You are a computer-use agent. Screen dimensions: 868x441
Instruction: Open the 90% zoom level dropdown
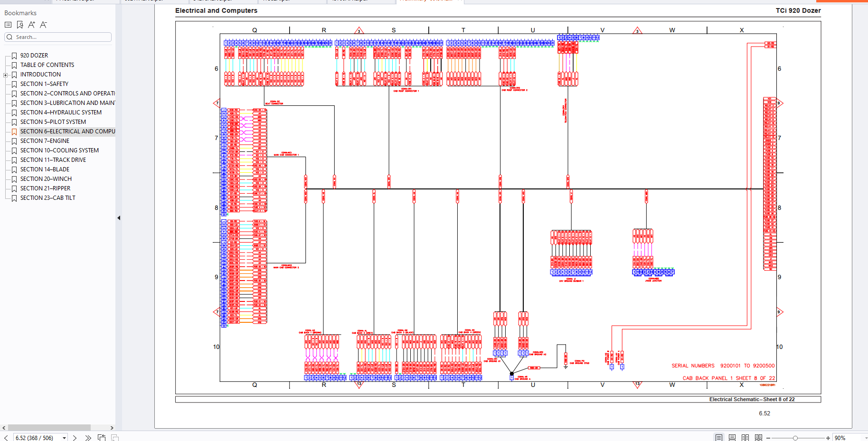[866, 438]
